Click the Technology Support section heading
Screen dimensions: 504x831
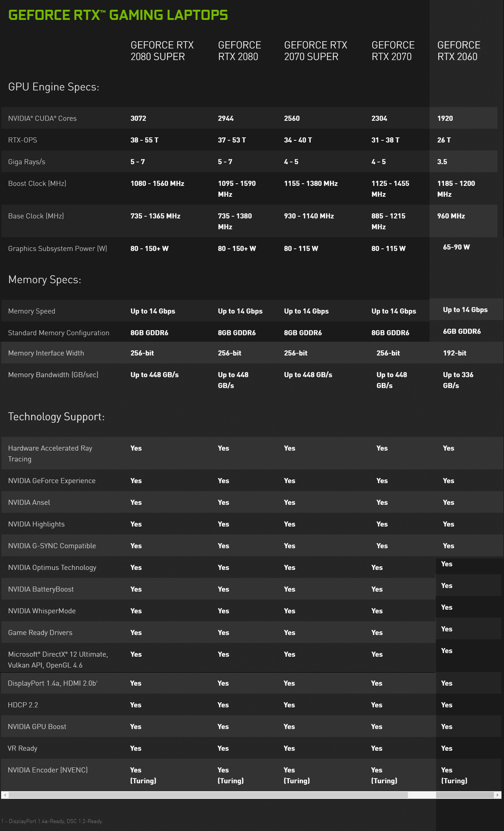[x=56, y=417]
